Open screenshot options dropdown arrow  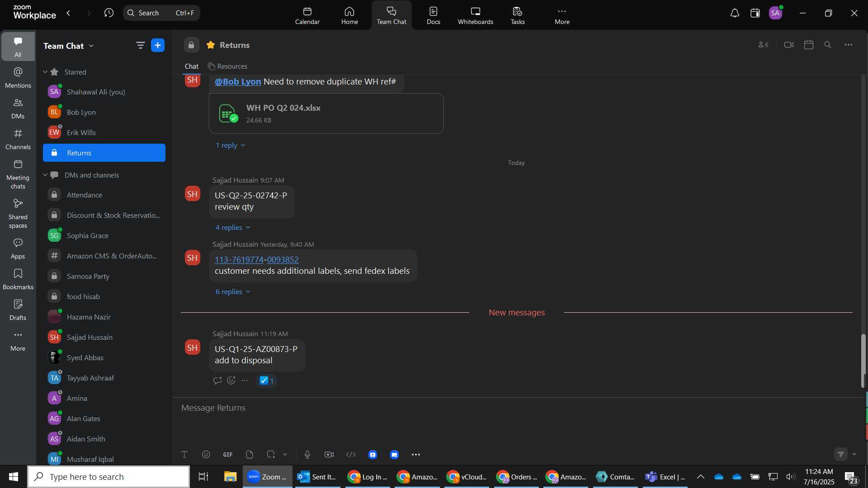285,455
